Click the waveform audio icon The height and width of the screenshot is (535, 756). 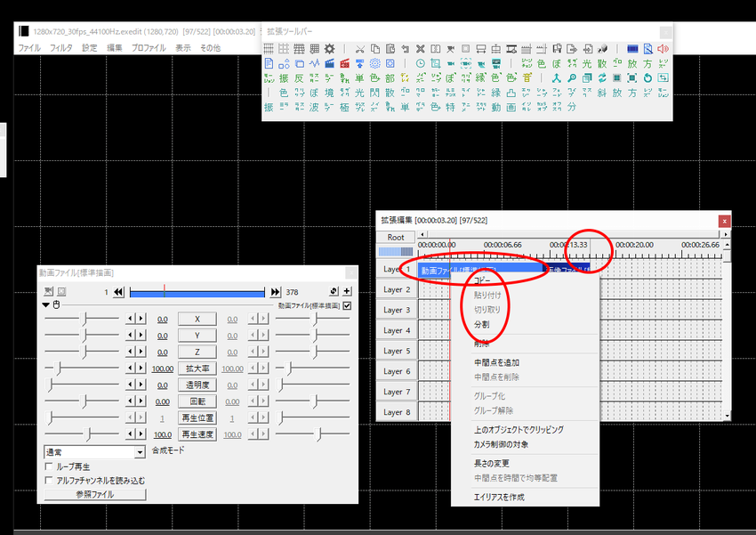coord(314,63)
